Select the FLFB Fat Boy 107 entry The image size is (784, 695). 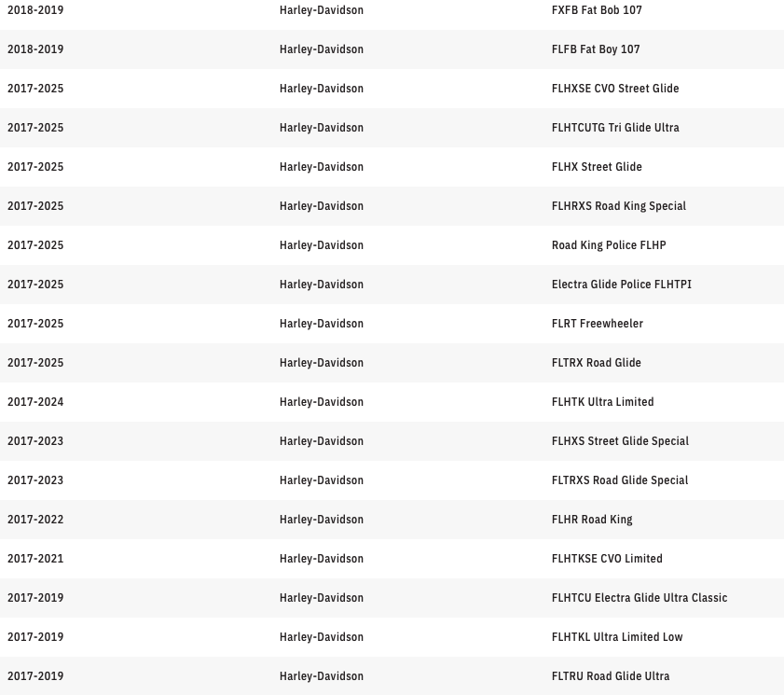point(596,49)
